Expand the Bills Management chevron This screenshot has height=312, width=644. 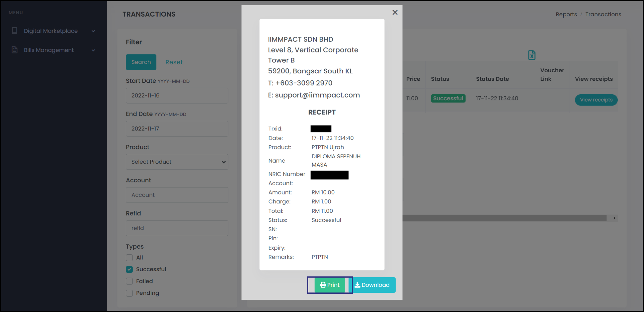click(93, 50)
